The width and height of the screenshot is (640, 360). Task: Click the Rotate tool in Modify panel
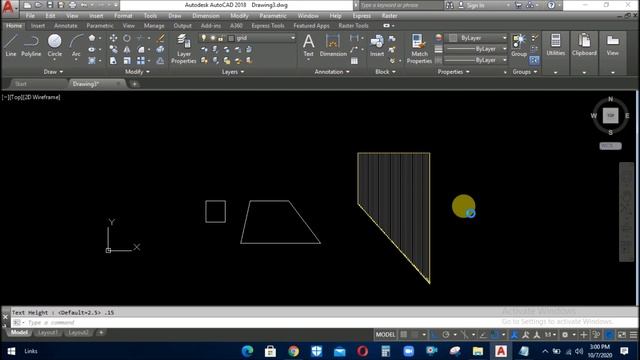coord(127,38)
